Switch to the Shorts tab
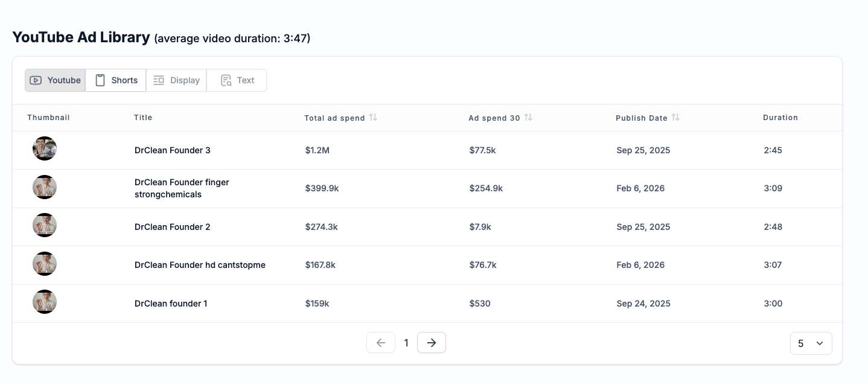The image size is (868, 385). tap(116, 80)
